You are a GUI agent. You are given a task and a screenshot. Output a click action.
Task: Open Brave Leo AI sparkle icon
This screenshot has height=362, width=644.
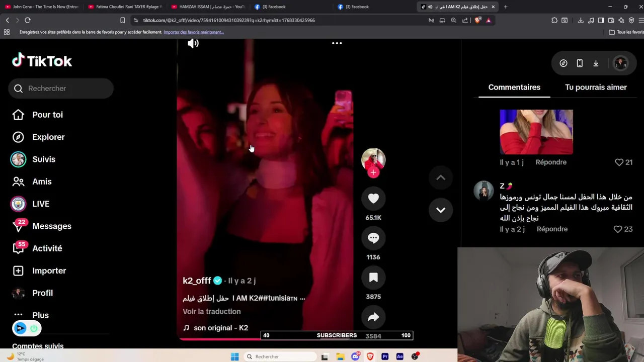621,20
